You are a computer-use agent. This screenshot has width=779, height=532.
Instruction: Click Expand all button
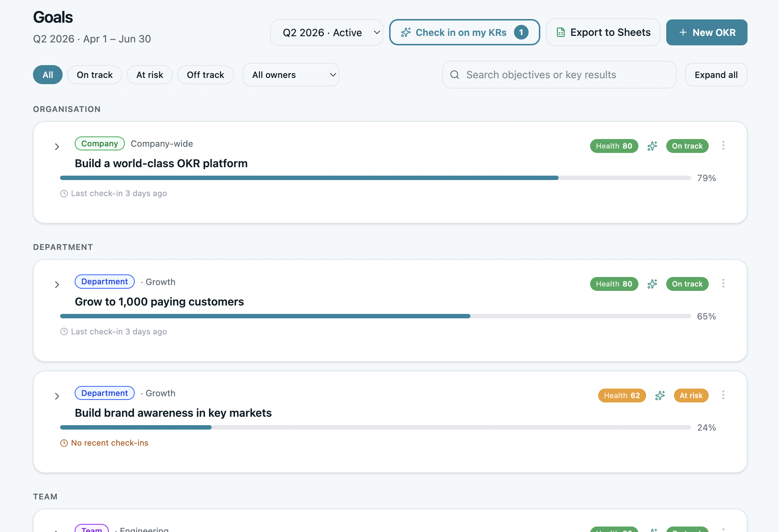coord(716,75)
